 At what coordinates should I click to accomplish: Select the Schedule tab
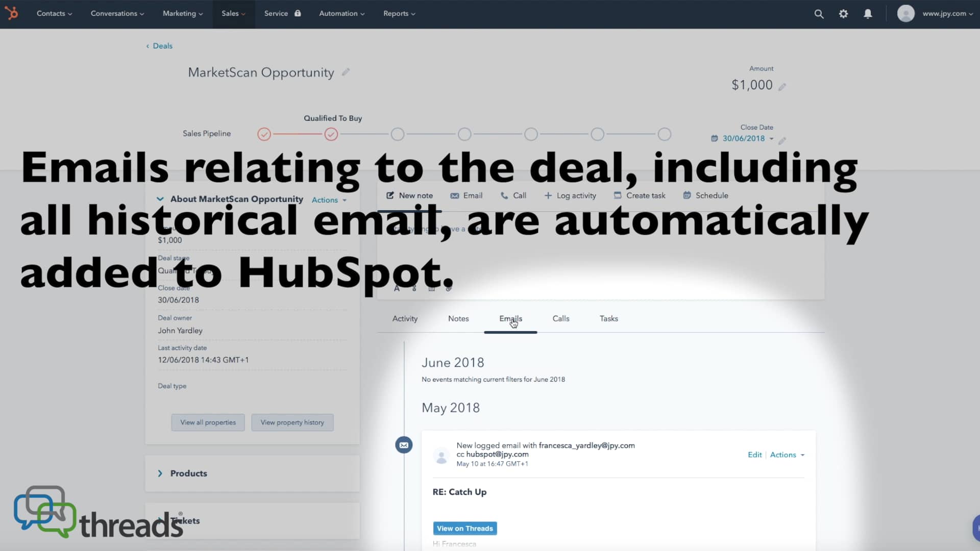pos(705,195)
